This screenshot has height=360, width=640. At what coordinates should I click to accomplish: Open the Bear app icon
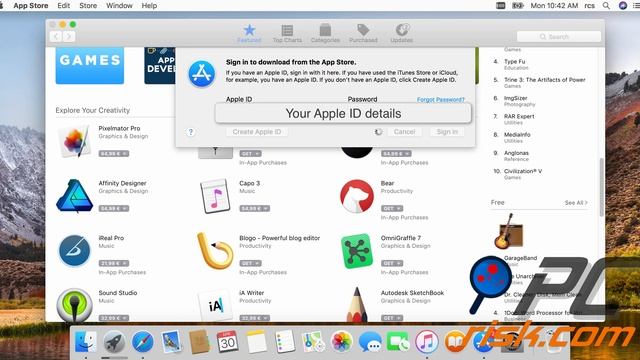pos(357,196)
